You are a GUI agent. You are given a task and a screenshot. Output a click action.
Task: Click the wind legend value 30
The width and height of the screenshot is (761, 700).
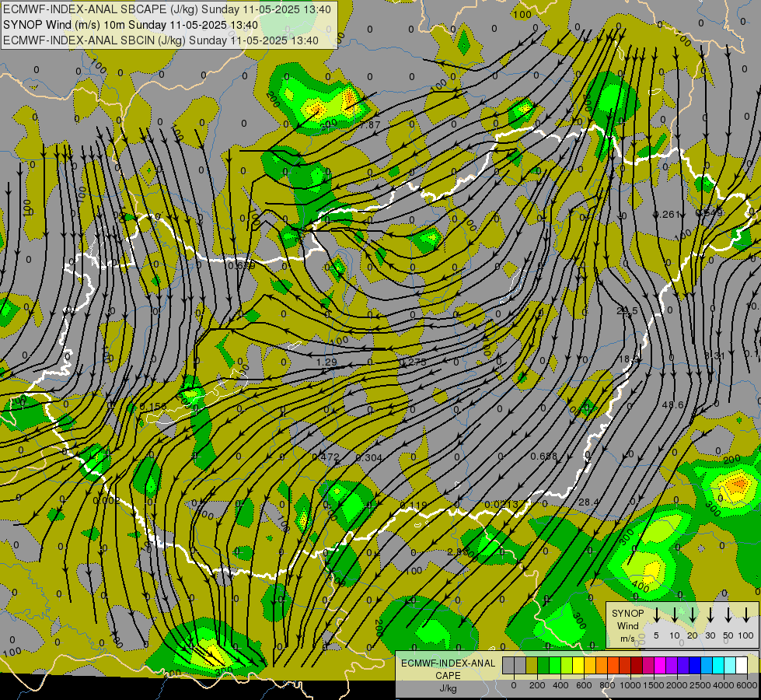(x=710, y=635)
